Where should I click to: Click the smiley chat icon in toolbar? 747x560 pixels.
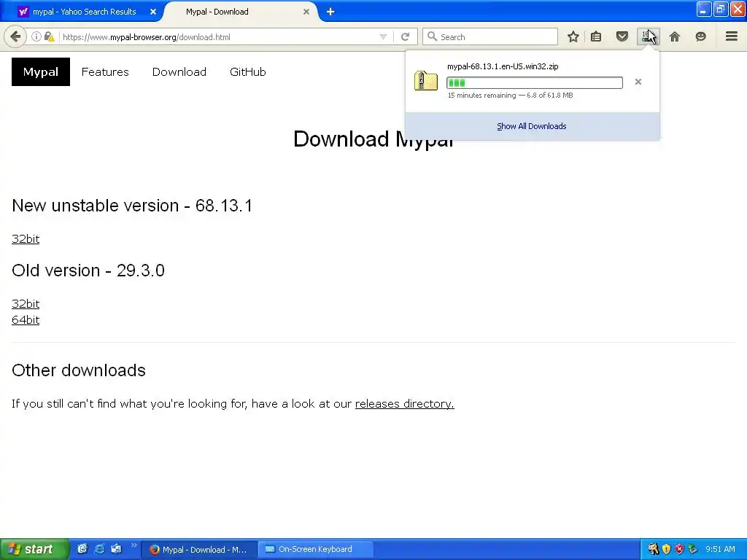point(700,36)
